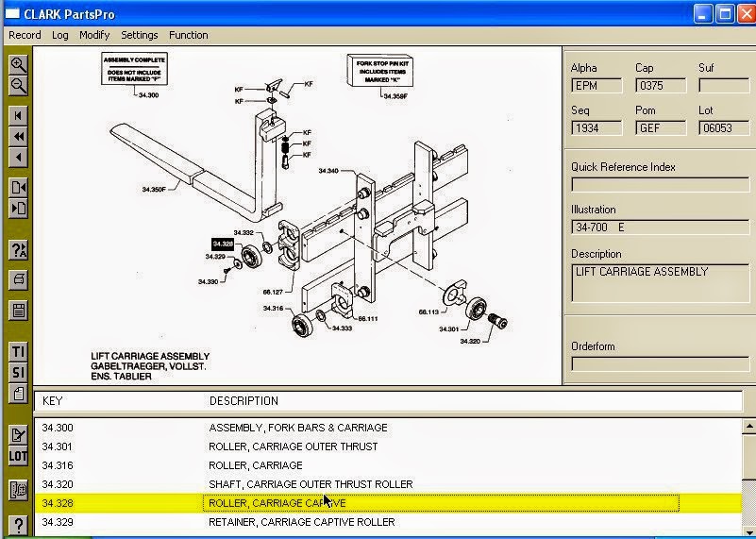Click callout 34.329 in the diagram
The height and width of the screenshot is (539, 756).
click(215, 257)
